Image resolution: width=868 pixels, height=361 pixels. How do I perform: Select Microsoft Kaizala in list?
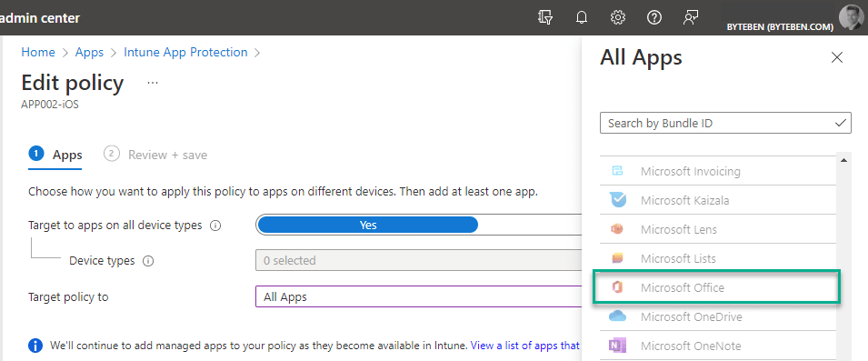coord(718,200)
